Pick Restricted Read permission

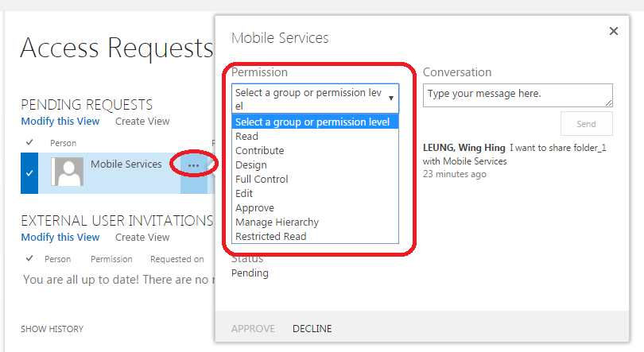(270, 237)
